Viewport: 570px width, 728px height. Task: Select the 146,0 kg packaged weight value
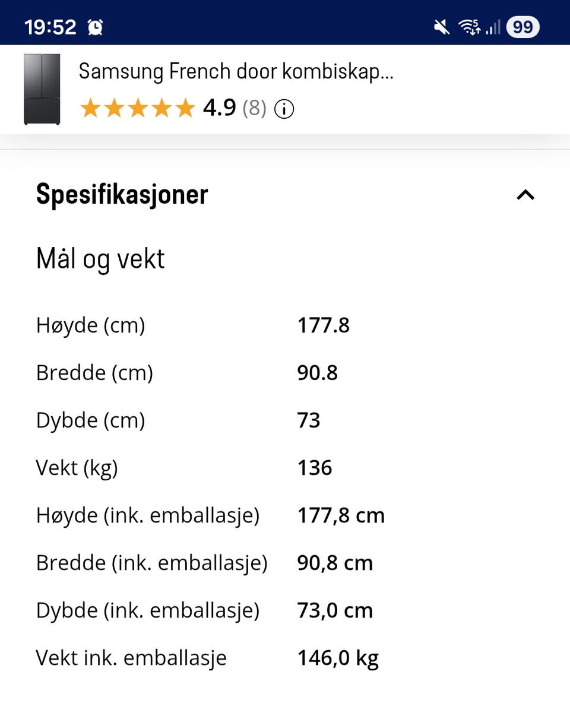(337, 658)
